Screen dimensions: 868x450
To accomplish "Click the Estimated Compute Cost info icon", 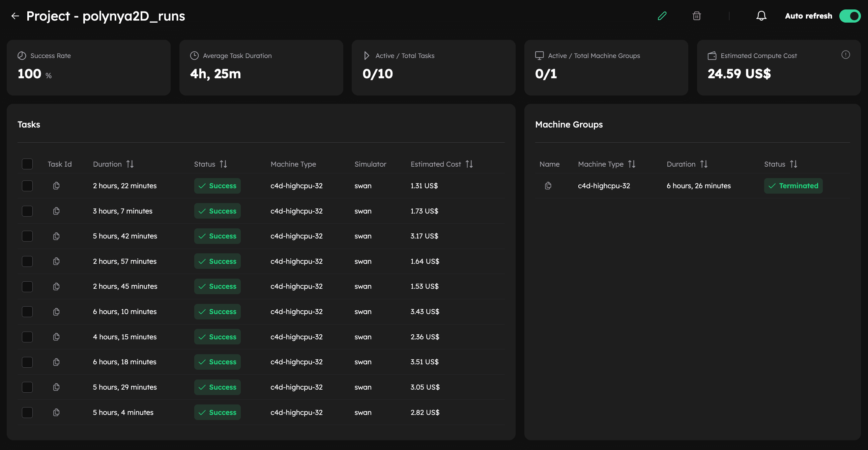I will [x=845, y=55].
